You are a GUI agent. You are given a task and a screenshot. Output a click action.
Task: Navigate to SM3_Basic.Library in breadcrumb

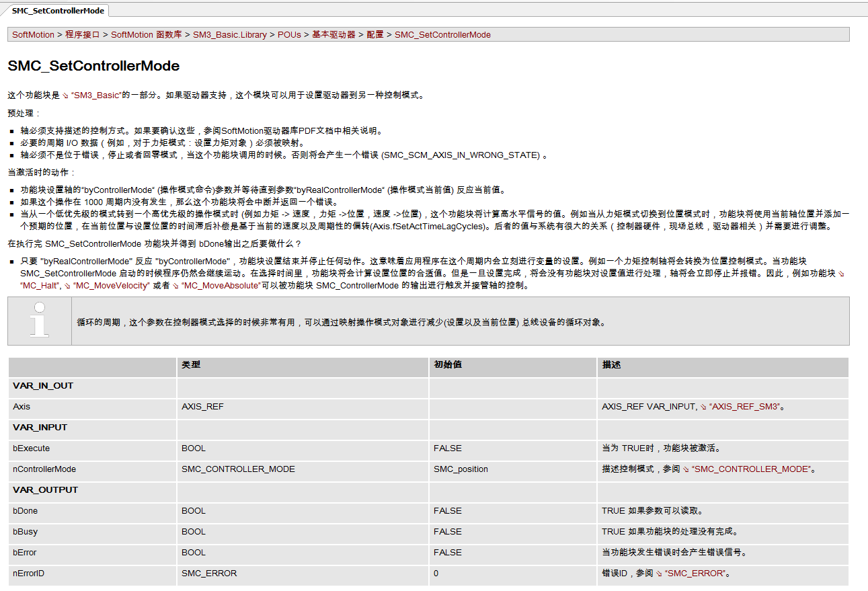click(x=229, y=34)
